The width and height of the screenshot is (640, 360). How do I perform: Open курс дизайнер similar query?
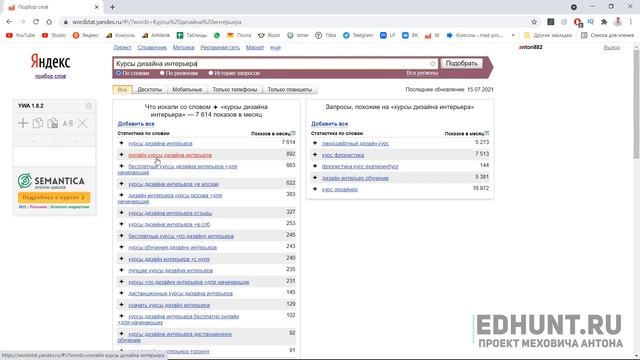click(x=340, y=189)
